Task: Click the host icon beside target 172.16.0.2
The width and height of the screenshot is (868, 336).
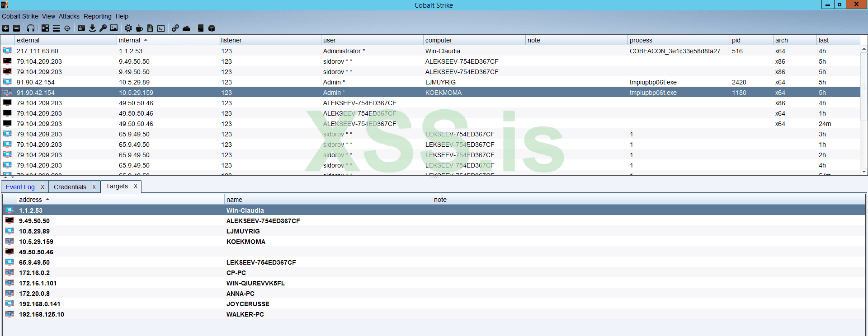Action: tap(9, 273)
